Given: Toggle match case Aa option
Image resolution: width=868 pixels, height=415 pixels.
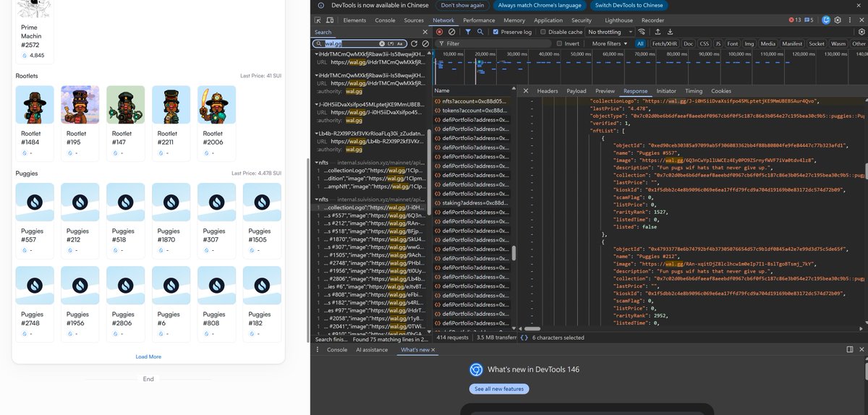Looking at the screenshot, I should tap(399, 43).
